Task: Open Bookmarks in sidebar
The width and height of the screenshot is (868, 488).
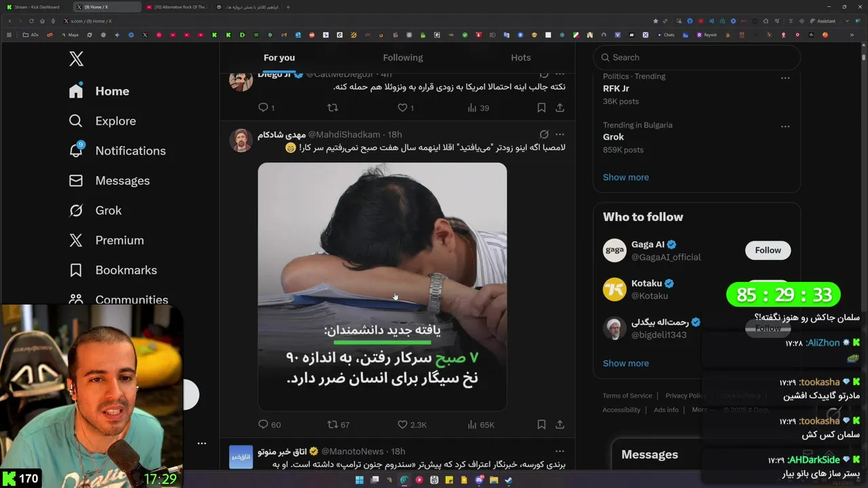Action: coord(113,270)
